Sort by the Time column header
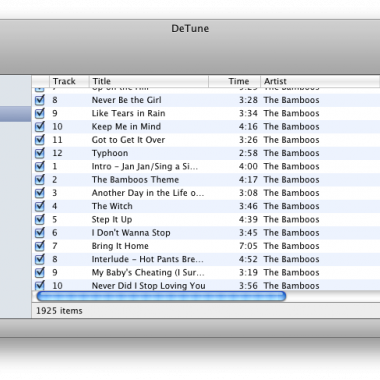This screenshot has height=380, width=380. click(234, 81)
